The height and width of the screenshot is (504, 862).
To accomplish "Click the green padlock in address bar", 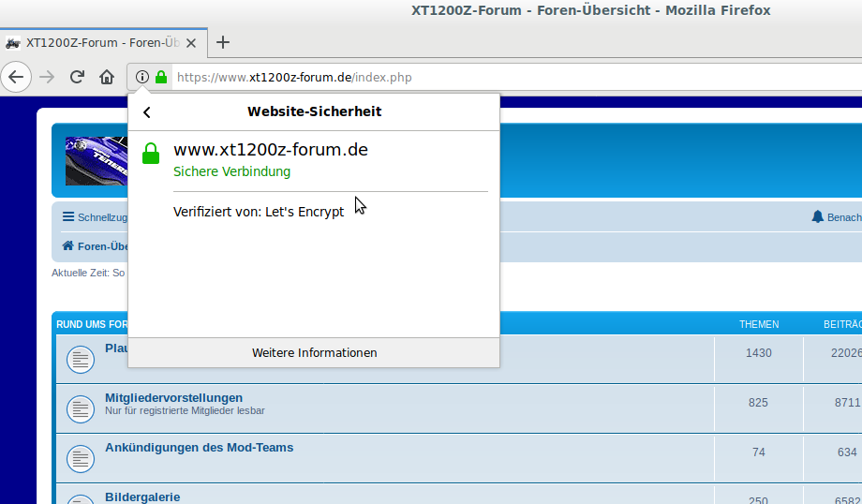I will click(161, 77).
